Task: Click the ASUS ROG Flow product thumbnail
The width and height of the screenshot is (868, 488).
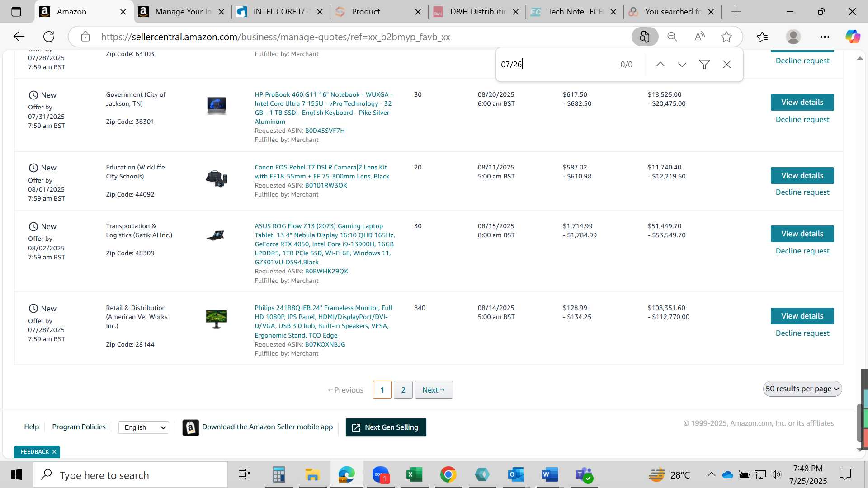Action: (x=216, y=235)
